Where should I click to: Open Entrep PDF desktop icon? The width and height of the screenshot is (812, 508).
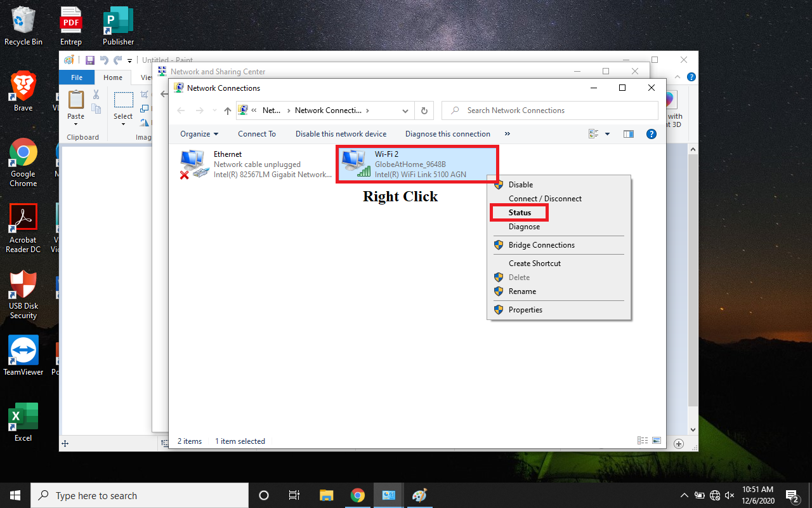click(71, 26)
